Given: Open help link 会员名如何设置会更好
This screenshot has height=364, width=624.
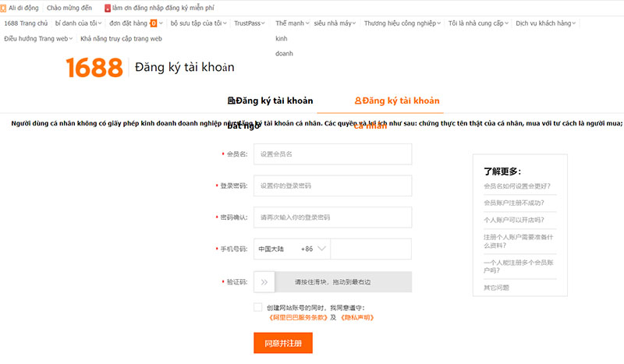Looking at the screenshot, I should (517, 186).
